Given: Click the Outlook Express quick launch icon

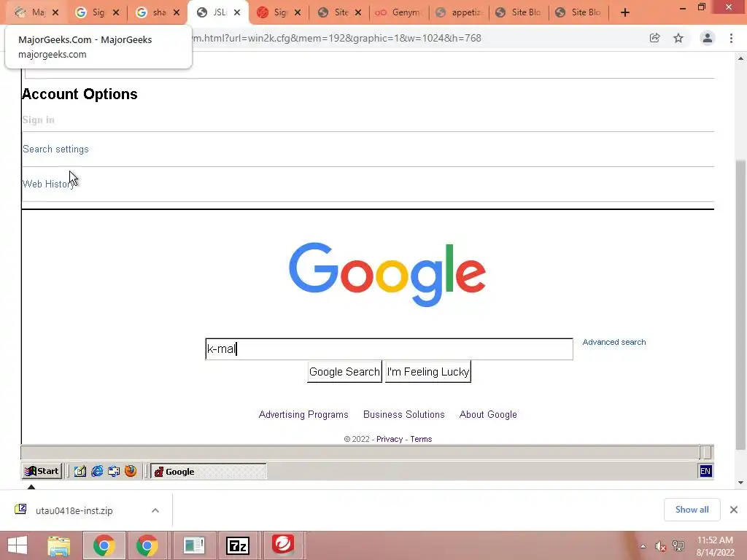Looking at the screenshot, I should click(114, 472).
